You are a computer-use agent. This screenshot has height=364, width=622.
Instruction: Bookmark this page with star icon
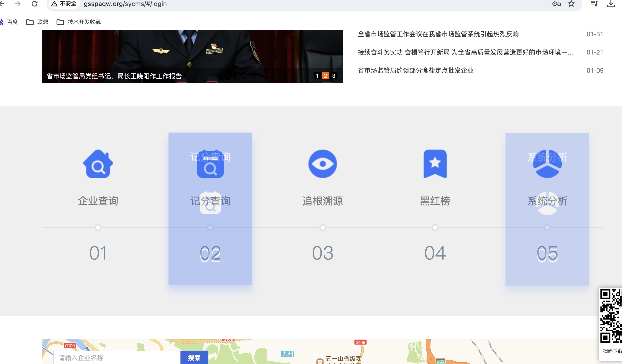click(571, 4)
